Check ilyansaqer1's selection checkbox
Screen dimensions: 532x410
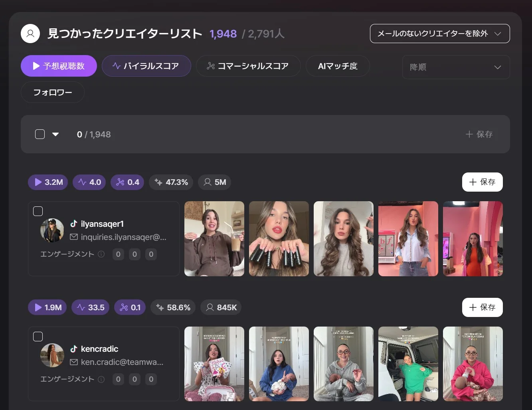[x=38, y=211]
